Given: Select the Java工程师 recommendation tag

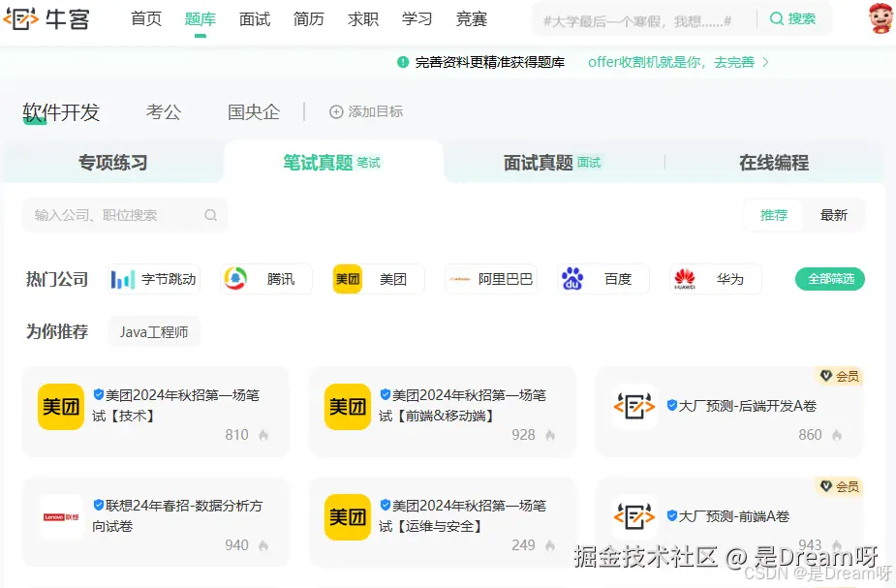Looking at the screenshot, I should tap(154, 332).
